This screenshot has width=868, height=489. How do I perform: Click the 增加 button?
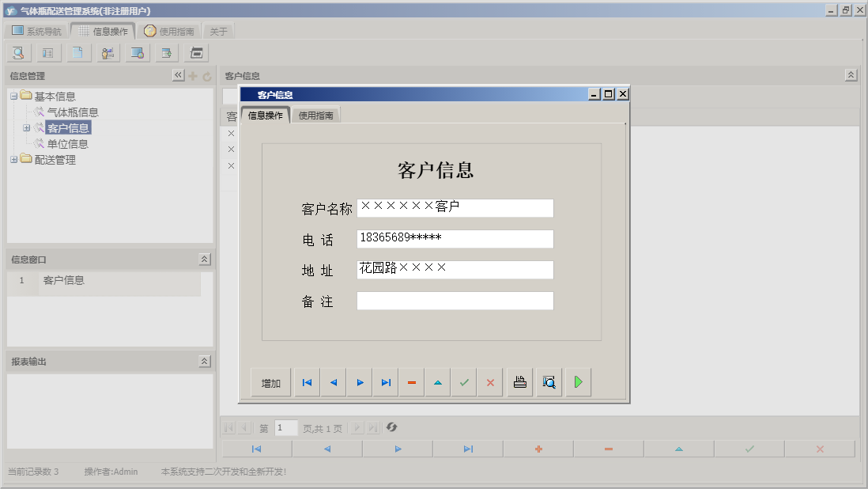(270, 382)
